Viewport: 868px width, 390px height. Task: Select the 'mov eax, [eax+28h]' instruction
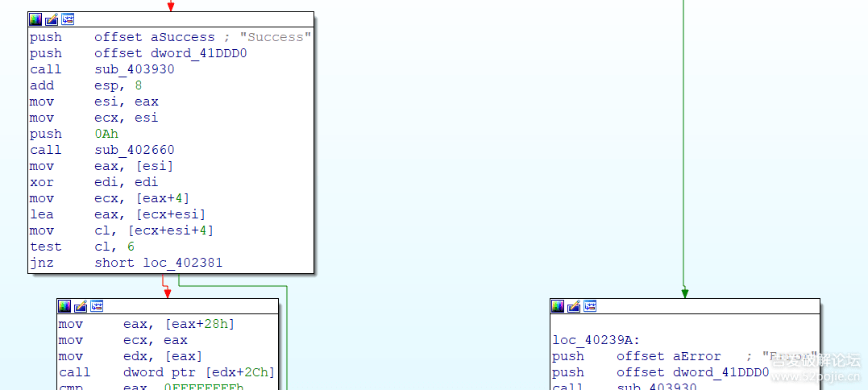pyautogui.click(x=147, y=324)
